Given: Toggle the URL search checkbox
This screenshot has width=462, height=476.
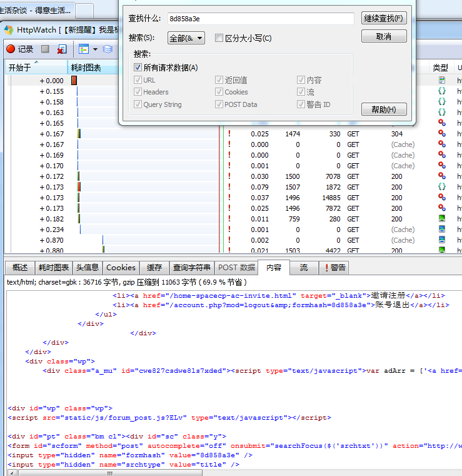Looking at the screenshot, I should coord(138,80).
